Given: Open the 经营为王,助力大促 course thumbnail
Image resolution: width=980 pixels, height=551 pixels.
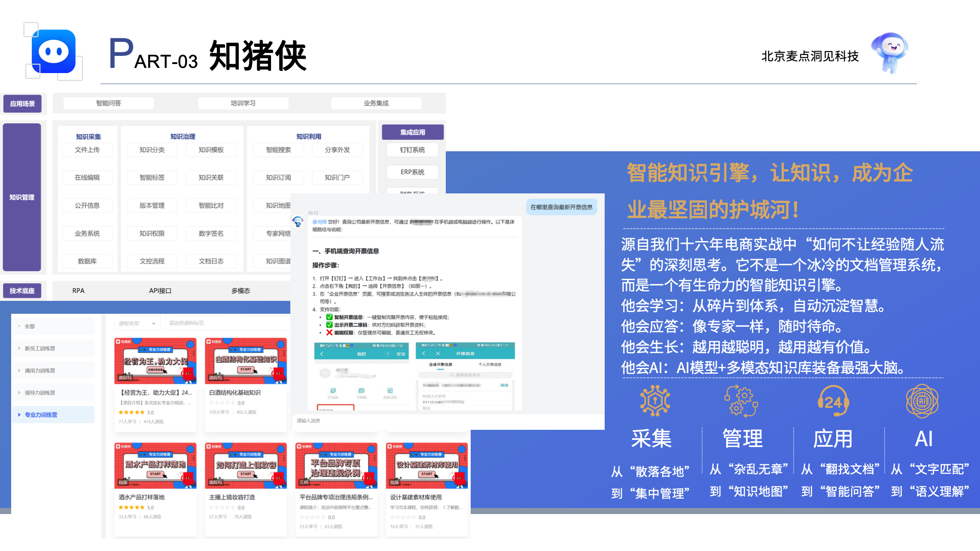Looking at the screenshot, I should [155, 361].
